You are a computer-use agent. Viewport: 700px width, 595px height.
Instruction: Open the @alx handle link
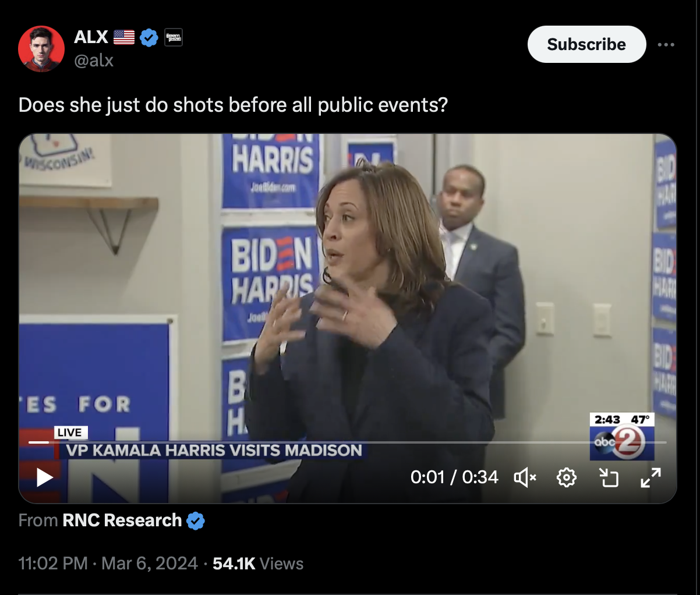pyautogui.click(x=94, y=60)
